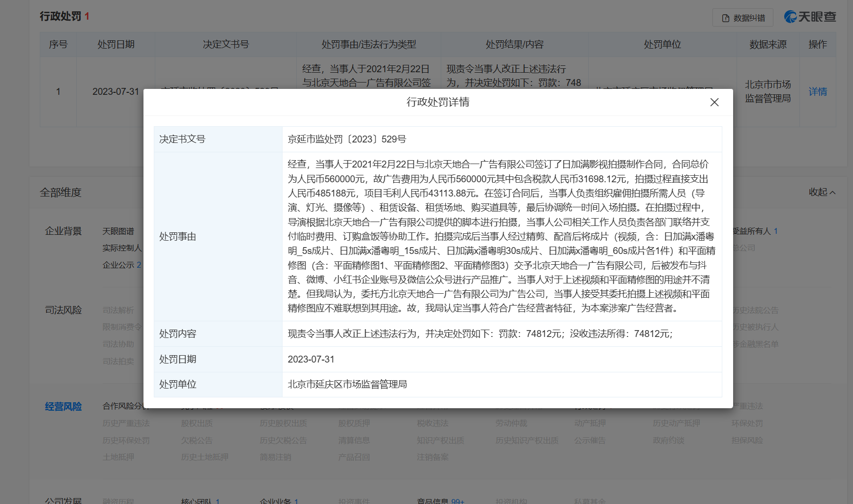Click the 处罚结果/内容 column header
Screen dimensions: 853x504
pos(515,44)
